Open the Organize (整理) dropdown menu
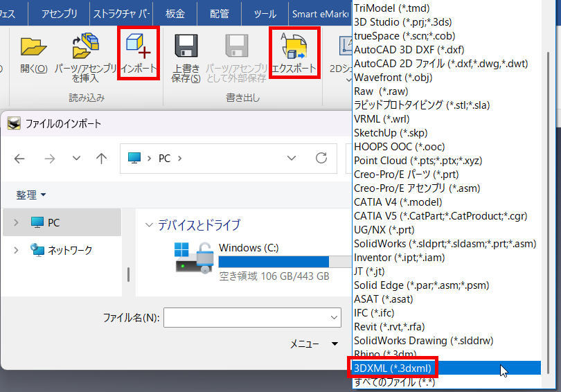The image size is (561, 392). [31, 195]
